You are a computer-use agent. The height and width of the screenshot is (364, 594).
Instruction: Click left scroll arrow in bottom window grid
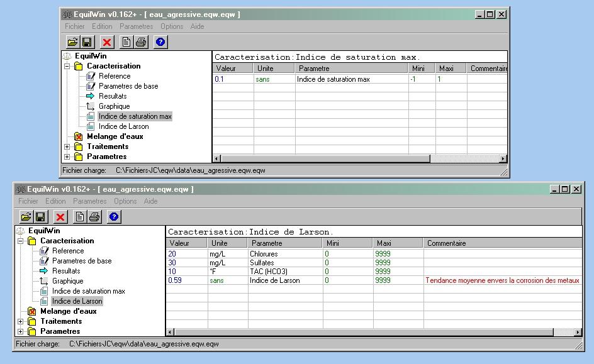tap(170, 332)
